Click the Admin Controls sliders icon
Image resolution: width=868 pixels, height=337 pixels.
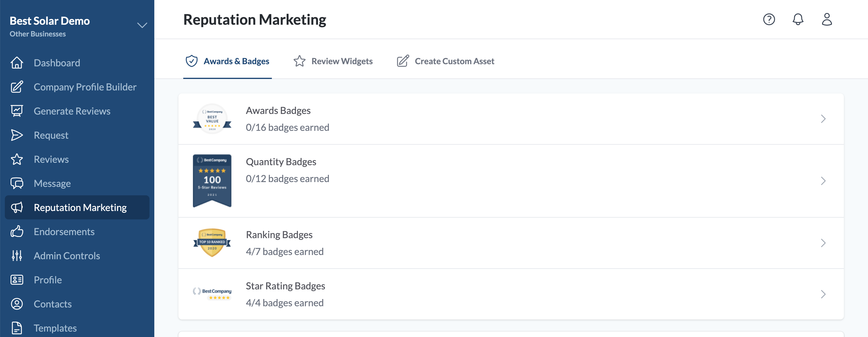click(x=17, y=256)
